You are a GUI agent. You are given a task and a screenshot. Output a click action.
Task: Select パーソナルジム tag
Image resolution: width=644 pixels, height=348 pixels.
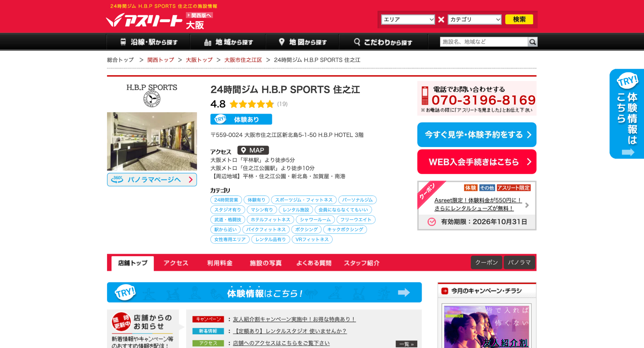pyautogui.click(x=357, y=200)
